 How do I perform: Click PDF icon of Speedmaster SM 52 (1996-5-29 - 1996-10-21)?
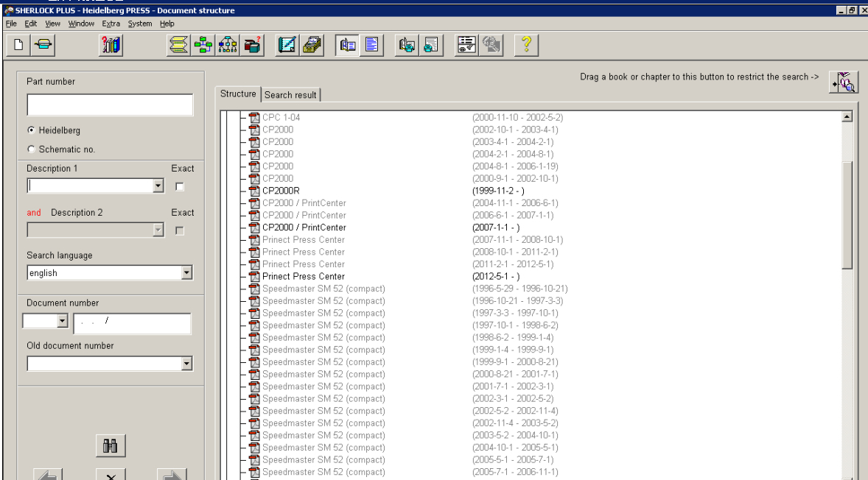254,289
